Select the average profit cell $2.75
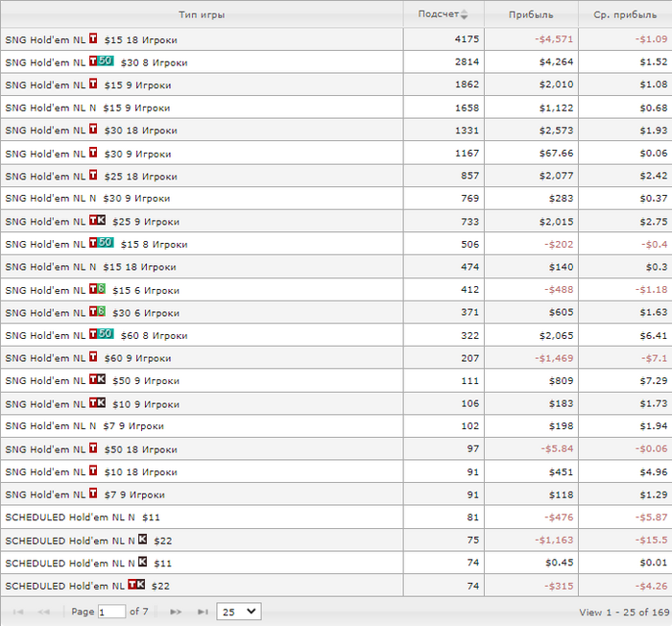Screen dimensions: 672x626 [625, 222]
